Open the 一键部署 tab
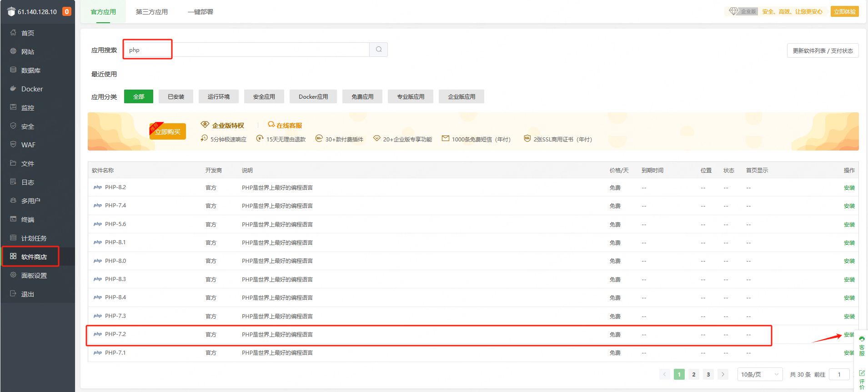The image size is (868, 392). [201, 12]
